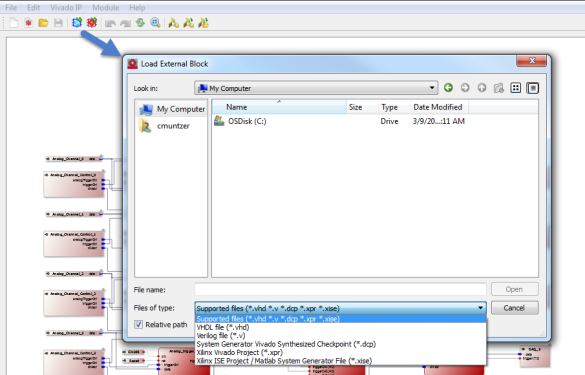Go back with the green arrow in dialog

(448, 88)
